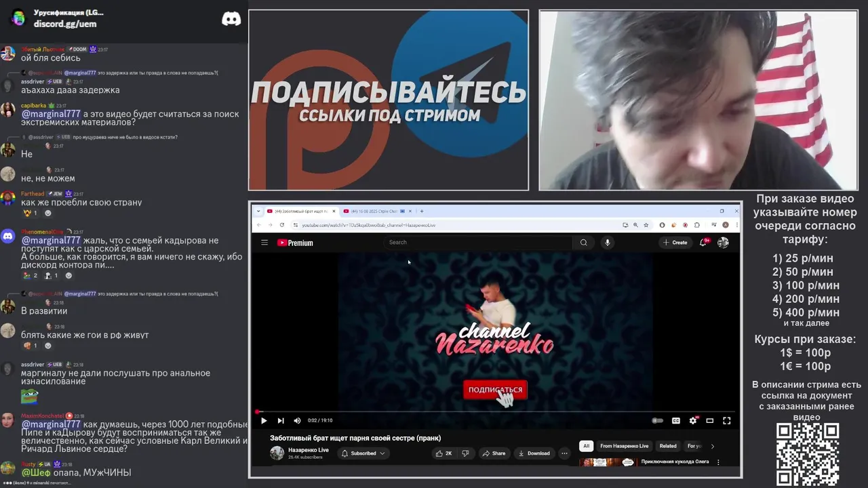Open player settings gear

(x=693, y=421)
